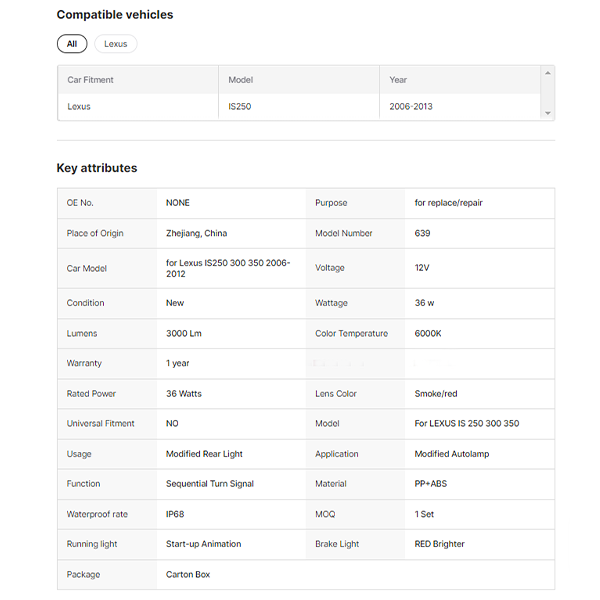Select the 2006-2013 year cell
Screen dimensions: 600x600
click(x=411, y=106)
